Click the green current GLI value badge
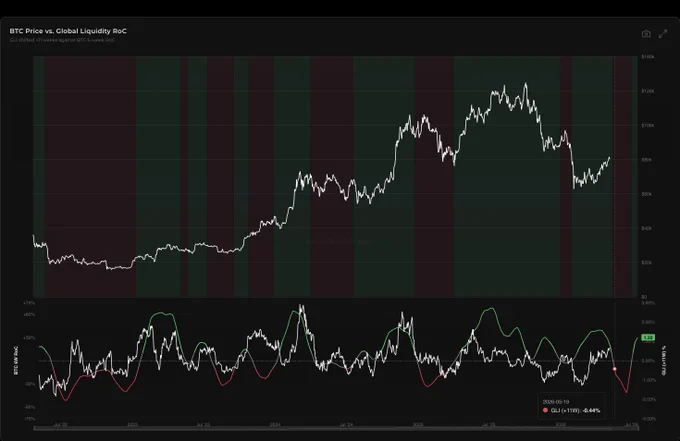 point(647,337)
